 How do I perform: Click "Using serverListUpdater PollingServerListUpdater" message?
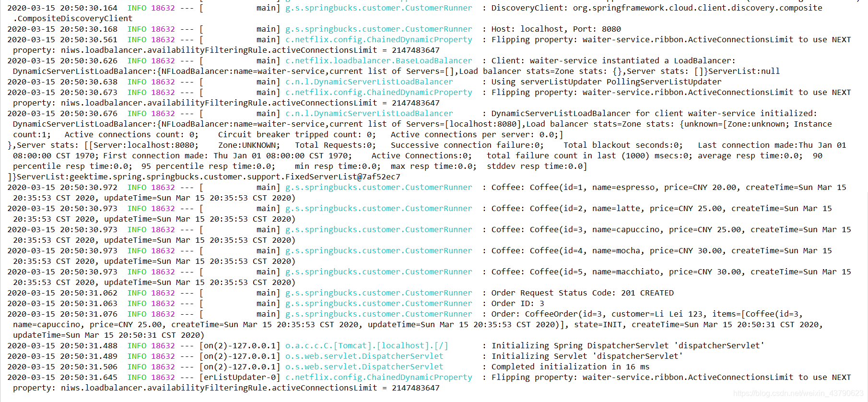pyautogui.click(x=606, y=82)
